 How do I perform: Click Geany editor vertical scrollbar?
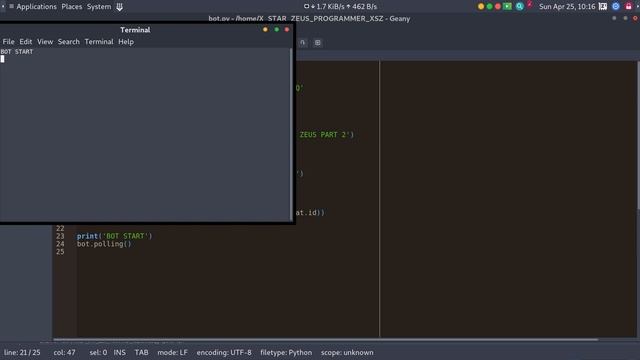point(638,135)
